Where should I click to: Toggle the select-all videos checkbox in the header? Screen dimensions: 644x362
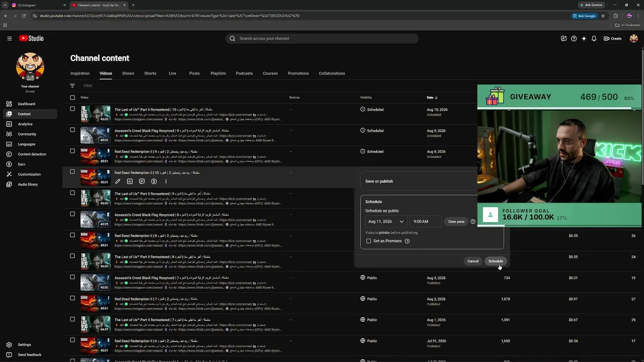click(x=72, y=98)
